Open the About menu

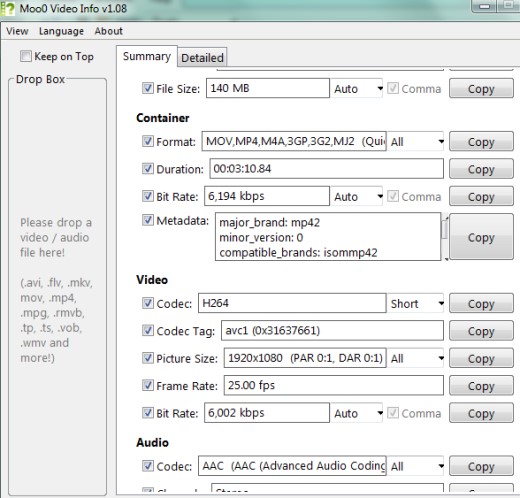click(109, 31)
